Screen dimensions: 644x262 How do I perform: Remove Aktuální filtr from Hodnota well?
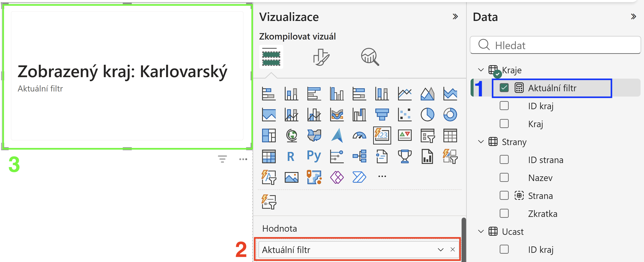point(453,250)
